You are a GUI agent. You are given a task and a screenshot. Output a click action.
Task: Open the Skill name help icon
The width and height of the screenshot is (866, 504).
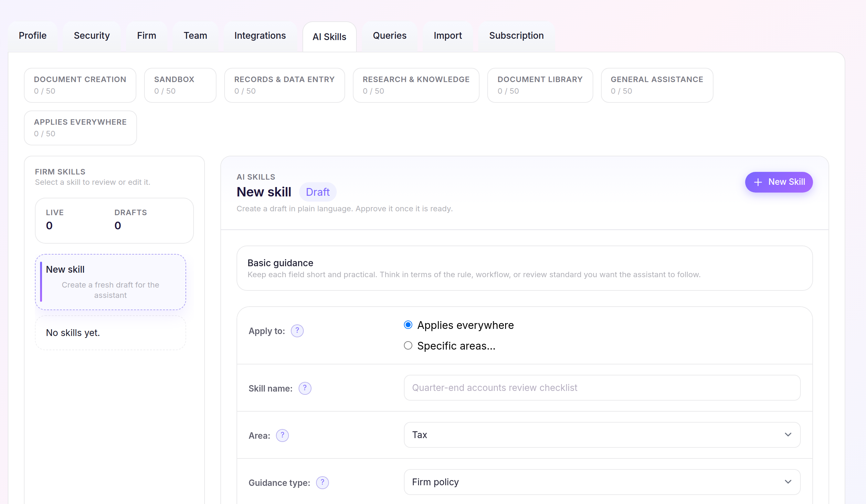[305, 388]
